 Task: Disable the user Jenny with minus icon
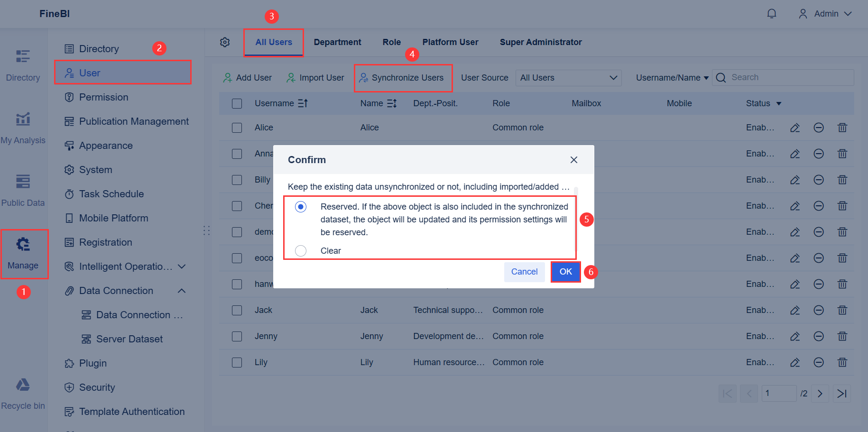tap(819, 336)
